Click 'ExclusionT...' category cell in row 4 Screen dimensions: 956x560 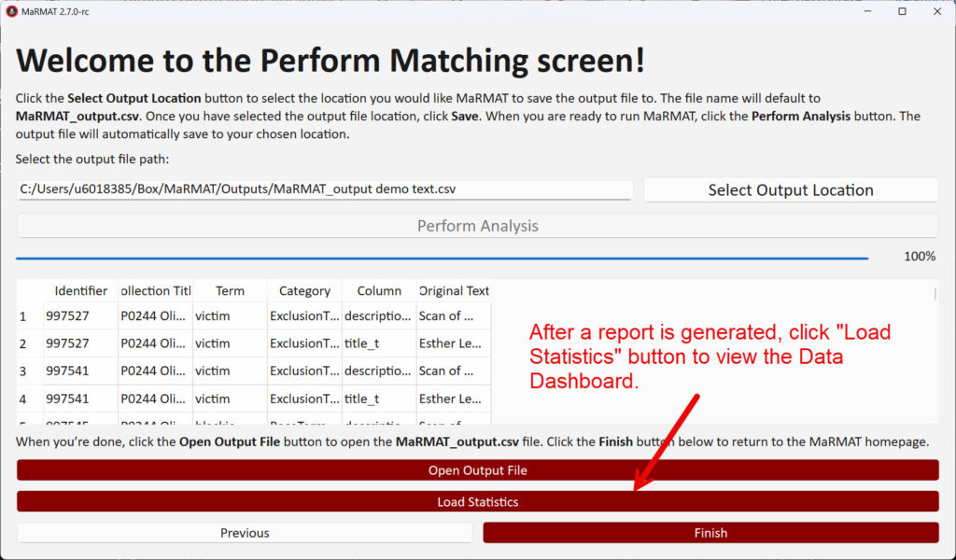[x=304, y=399]
